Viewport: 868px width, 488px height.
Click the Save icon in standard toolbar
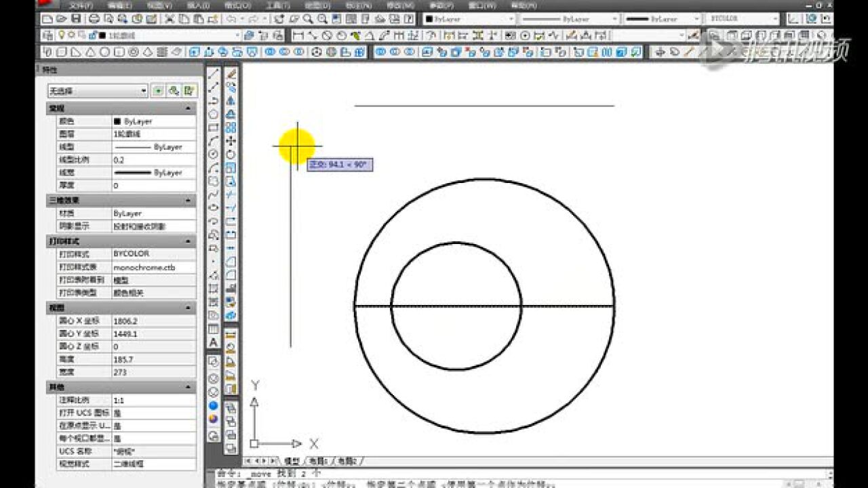coord(76,19)
